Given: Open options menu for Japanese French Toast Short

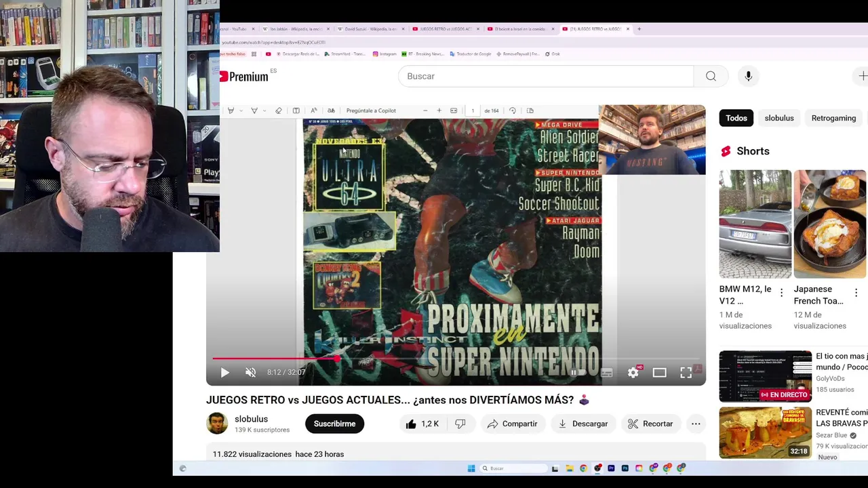Looking at the screenshot, I should (x=856, y=293).
